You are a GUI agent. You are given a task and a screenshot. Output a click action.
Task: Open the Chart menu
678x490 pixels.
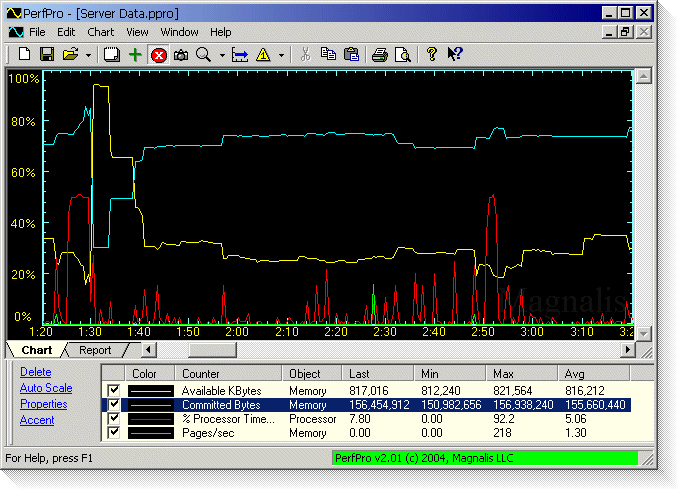point(101,32)
